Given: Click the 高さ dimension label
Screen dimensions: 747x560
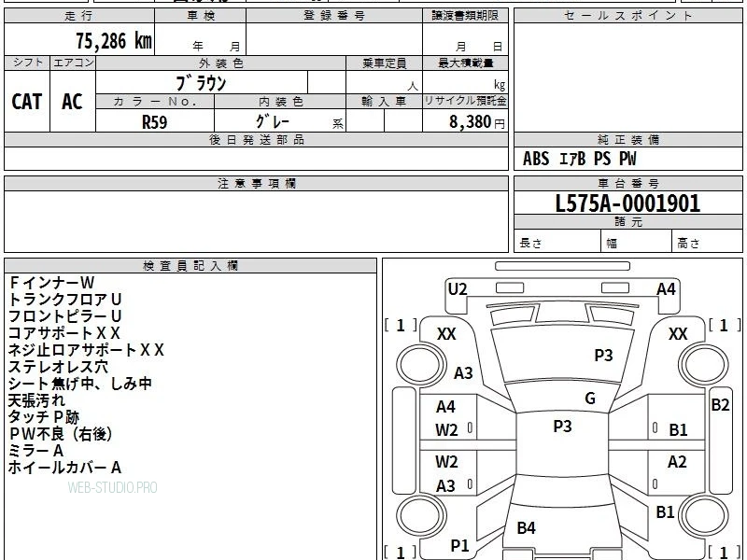Looking at the screenshot, I should pos(688,244).
